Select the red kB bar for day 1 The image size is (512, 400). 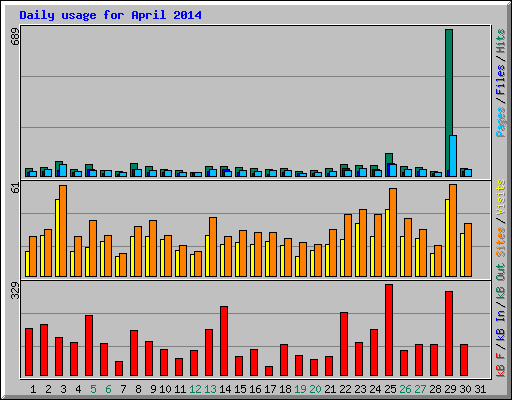coord(29,352)
